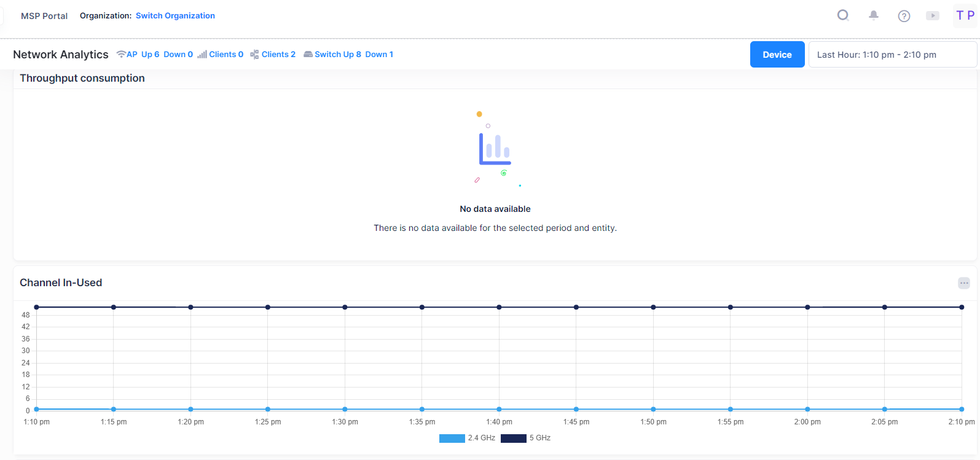
Task: Click the no-data chart illustration
Action: coord(496,149)
